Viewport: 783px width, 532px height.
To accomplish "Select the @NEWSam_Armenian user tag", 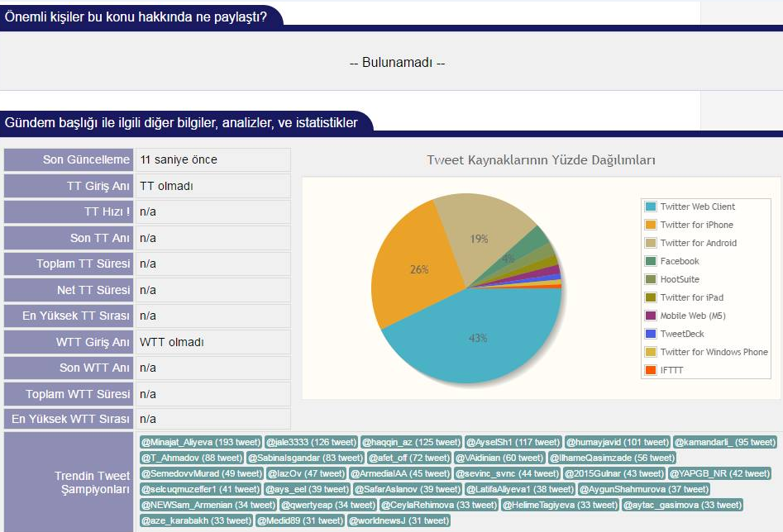I will pyautogui.click(x=208, y=505).
